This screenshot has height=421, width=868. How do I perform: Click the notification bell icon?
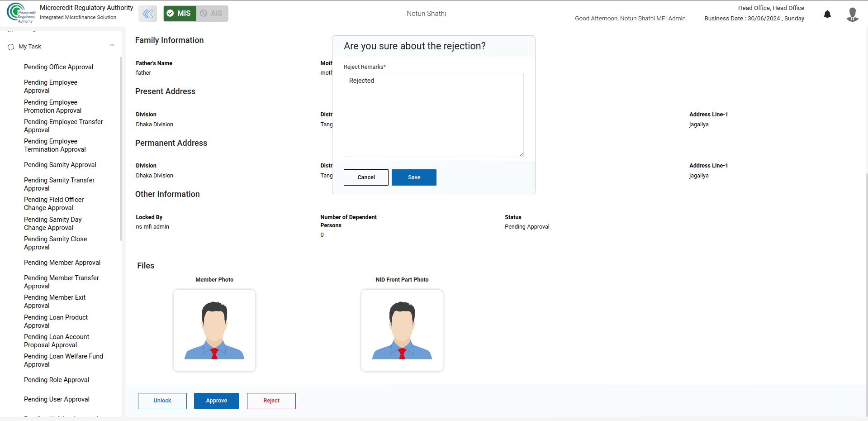[x=827, y=14]
